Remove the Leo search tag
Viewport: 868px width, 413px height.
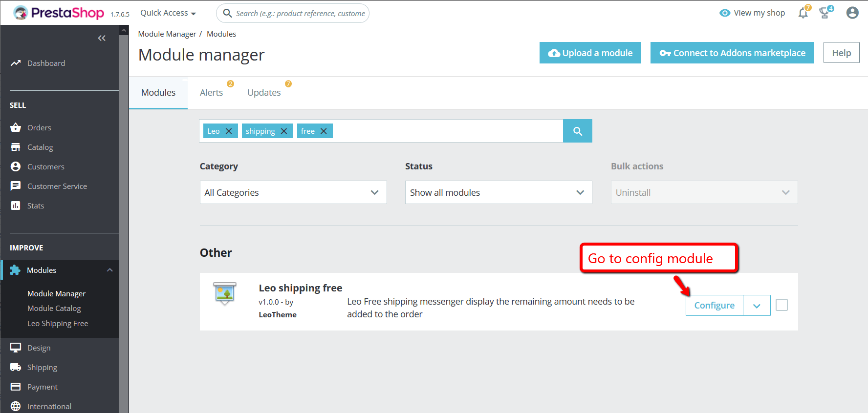[229, 131]
